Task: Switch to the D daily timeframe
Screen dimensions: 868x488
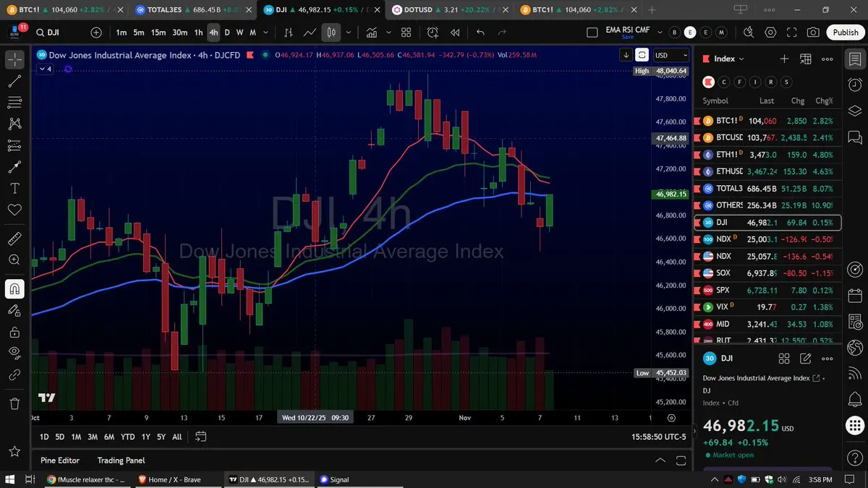Action: point(227,33)
